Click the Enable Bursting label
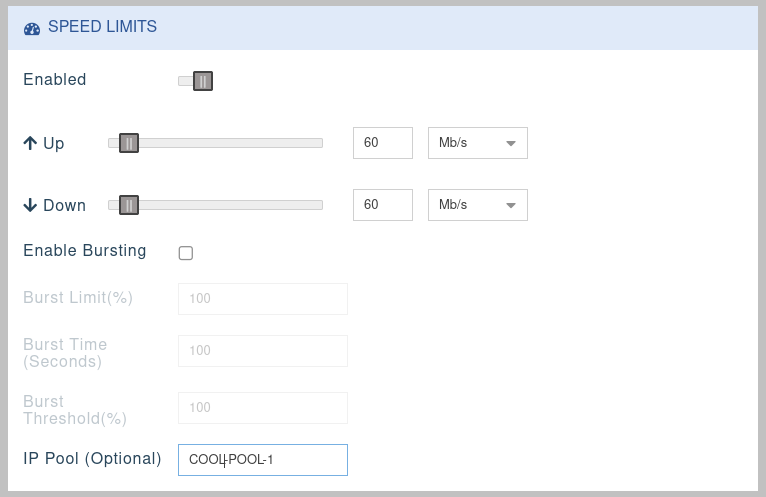The width and height of the screenshot is (766, 497). tap(85, 251)
